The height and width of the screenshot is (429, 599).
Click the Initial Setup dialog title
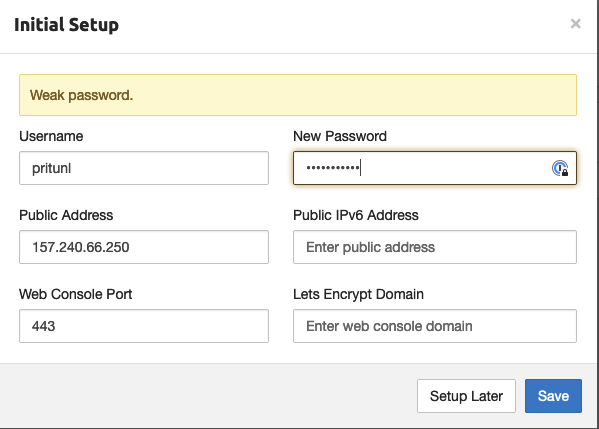(66, 25)
